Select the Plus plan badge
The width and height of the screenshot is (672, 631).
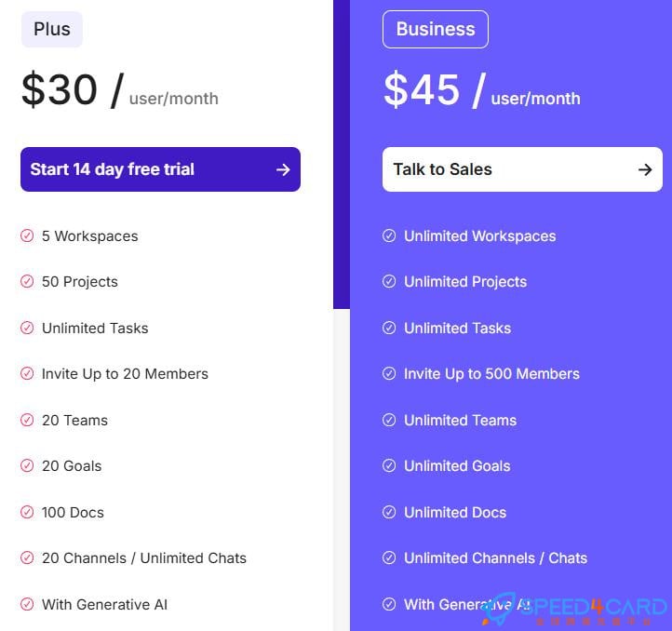(x=52, y=30)
